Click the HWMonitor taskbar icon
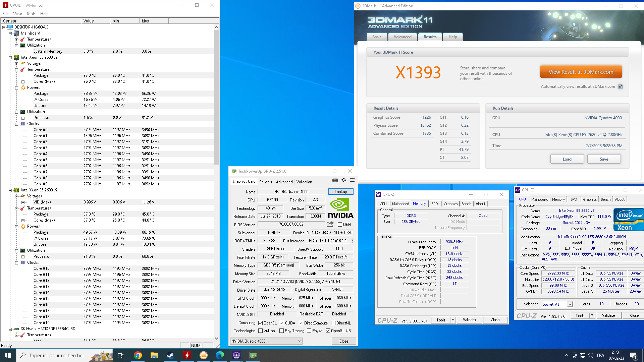Screen dimensions: 644x362 pos(187,355)
